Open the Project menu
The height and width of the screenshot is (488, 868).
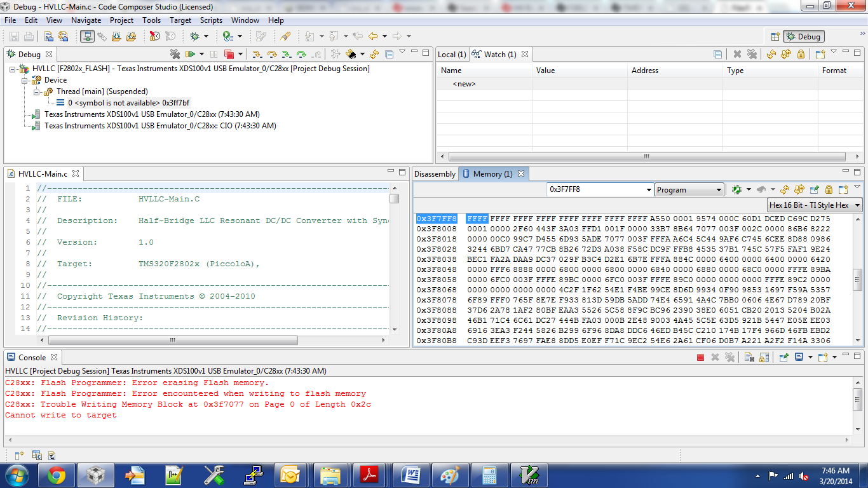coord(121,20)
